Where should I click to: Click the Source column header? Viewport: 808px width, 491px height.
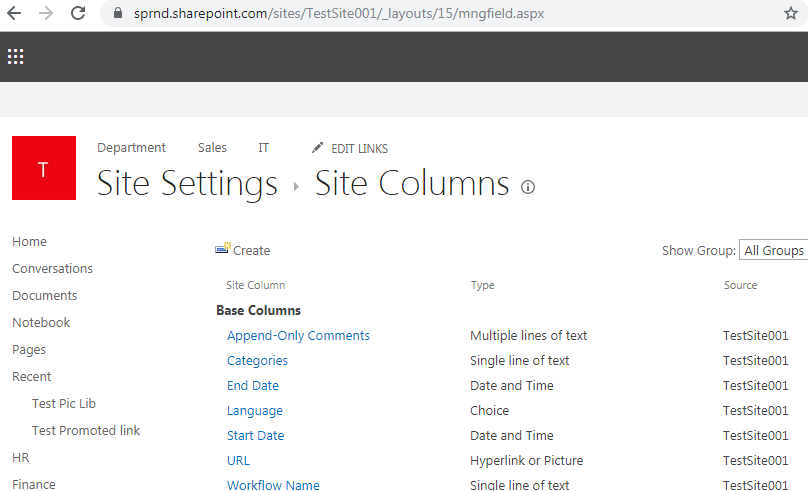click(740, 285)
